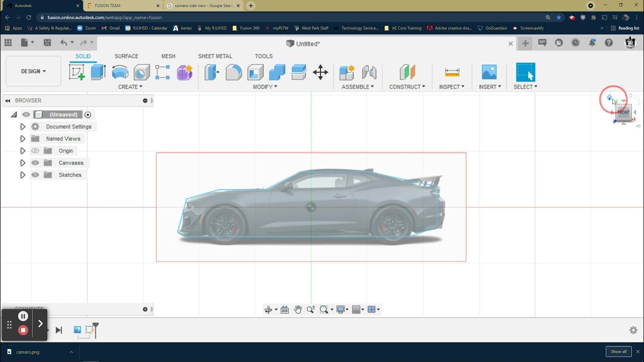Click the New Component icon

pyautogui.click(x=347, y=72)
